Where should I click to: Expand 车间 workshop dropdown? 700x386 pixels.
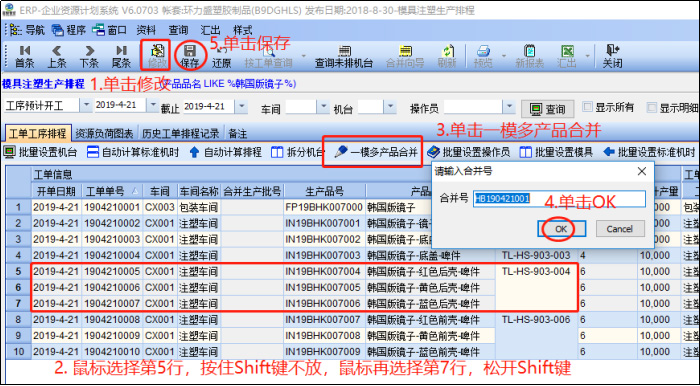click(x=324, y=107)
